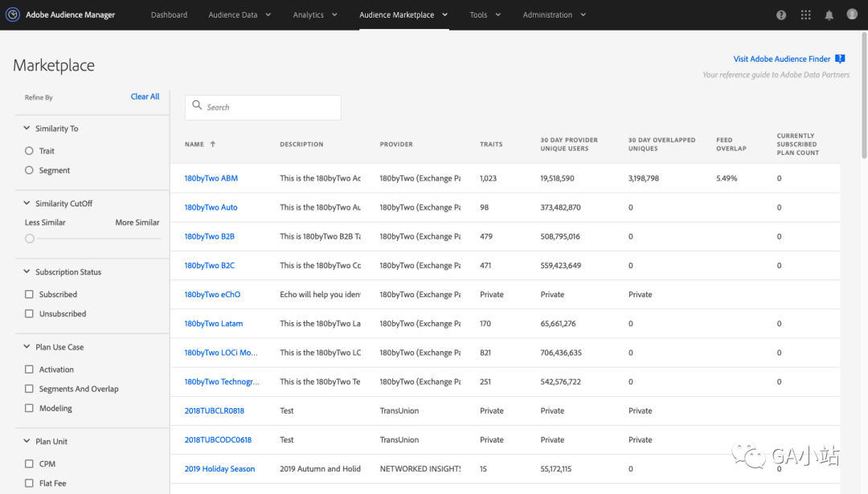Screen dimensions: 868x494
Task: Open the 2018TUBCLR0818 feed
Action: pyautogui.click(x=215, y=410)
